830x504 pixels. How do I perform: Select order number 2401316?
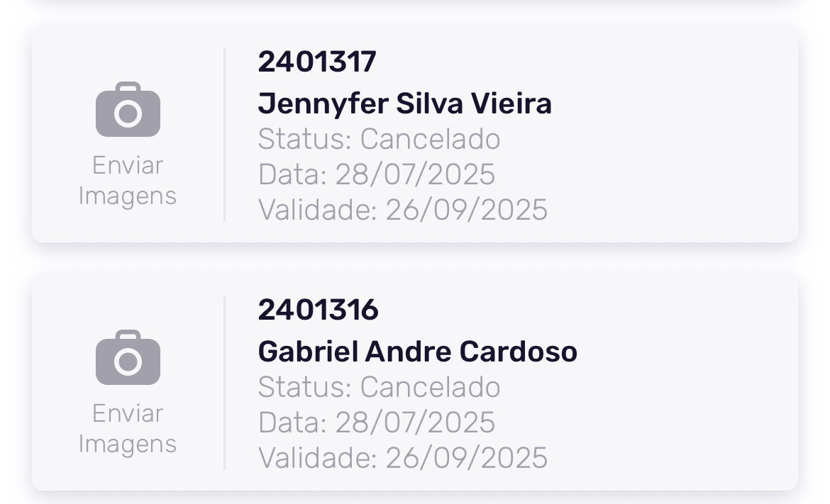coord(318,310)
